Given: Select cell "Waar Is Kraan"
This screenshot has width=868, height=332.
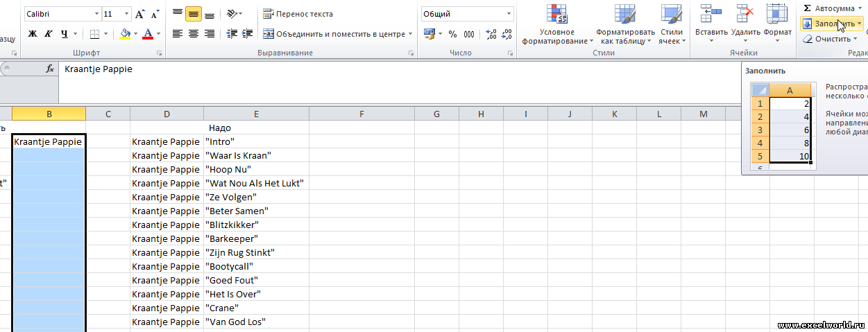Looking at the screenshot, I should (x=256, y=155).
